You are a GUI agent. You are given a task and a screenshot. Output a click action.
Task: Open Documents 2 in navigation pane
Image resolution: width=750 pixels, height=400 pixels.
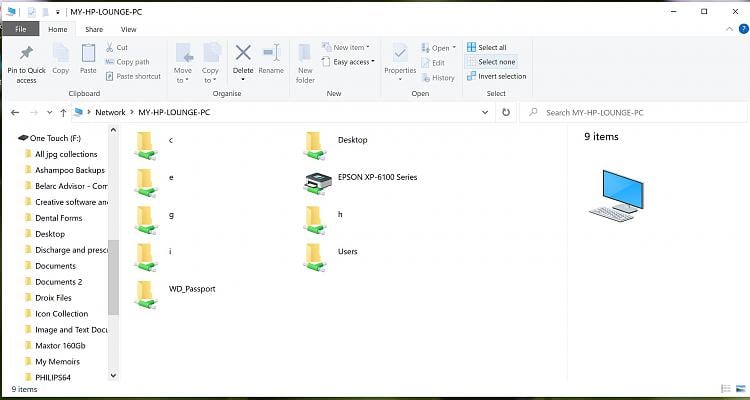click(x=53, y=282)
